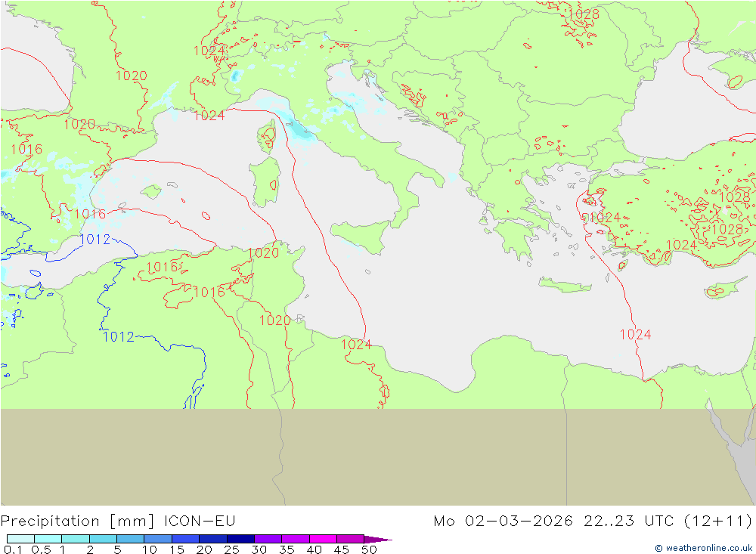Click the 1024 isobar label on the Libyan coast
Viewport: 756px width, 554px height.
click(356, 344)
